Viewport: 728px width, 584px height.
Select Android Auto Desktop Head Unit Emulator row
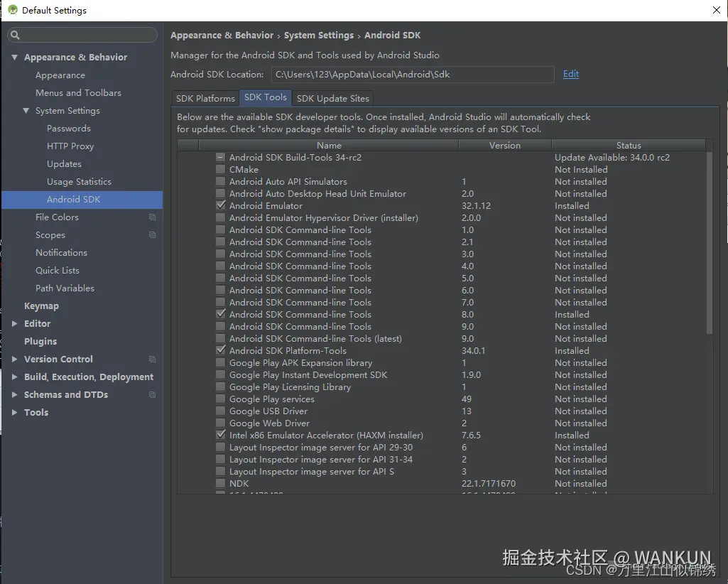(x=442, y=193)
